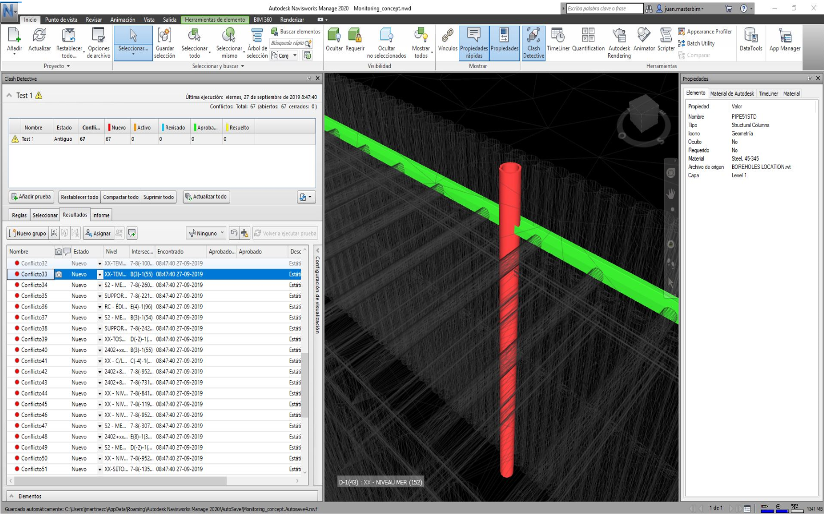824x514 pixels.
Task: Select the Conflicto45 row
Action: [x=154, y=404]
